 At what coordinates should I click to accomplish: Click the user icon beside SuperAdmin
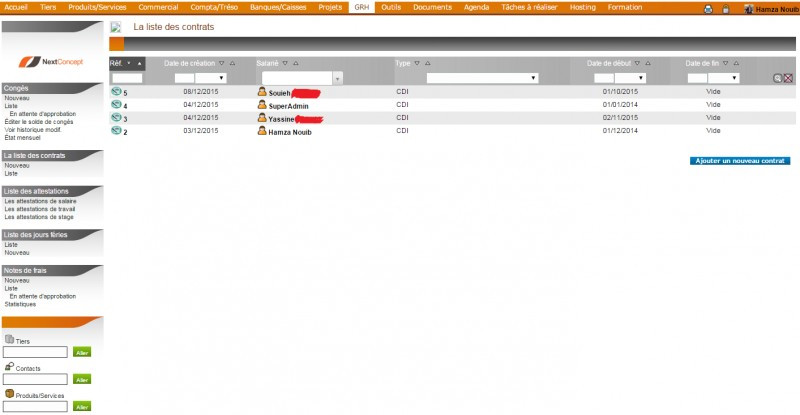[262, 105]
